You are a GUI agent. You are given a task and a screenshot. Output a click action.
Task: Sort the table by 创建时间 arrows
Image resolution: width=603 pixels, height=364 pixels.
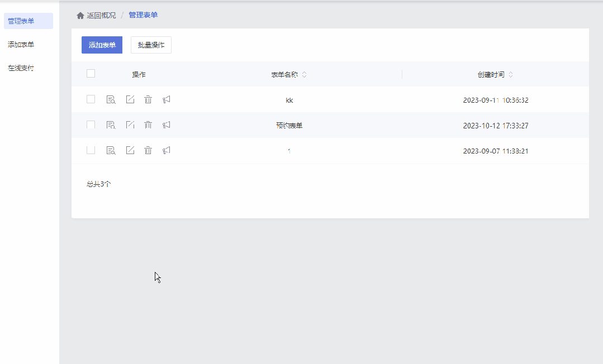(511, 75)
